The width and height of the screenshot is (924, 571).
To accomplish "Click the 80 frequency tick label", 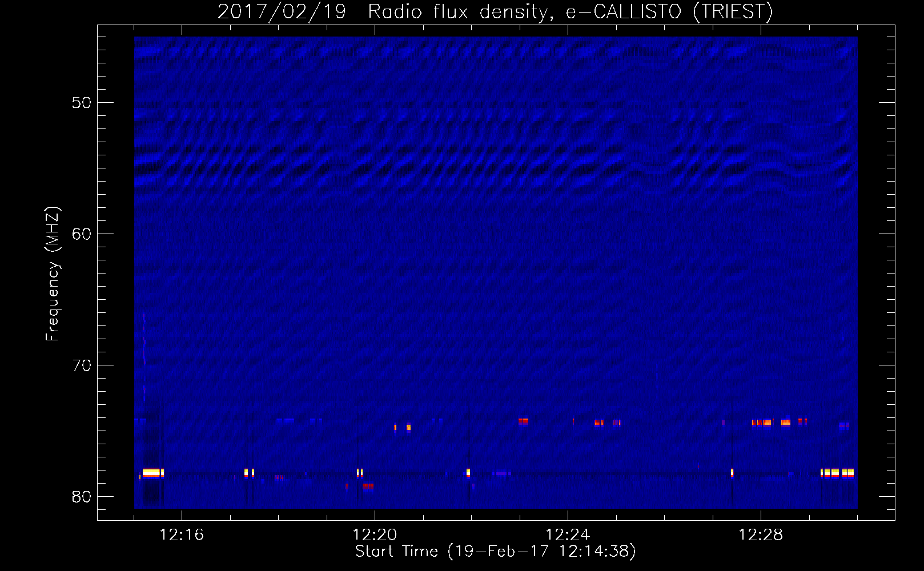I will [x=82, y=497].
